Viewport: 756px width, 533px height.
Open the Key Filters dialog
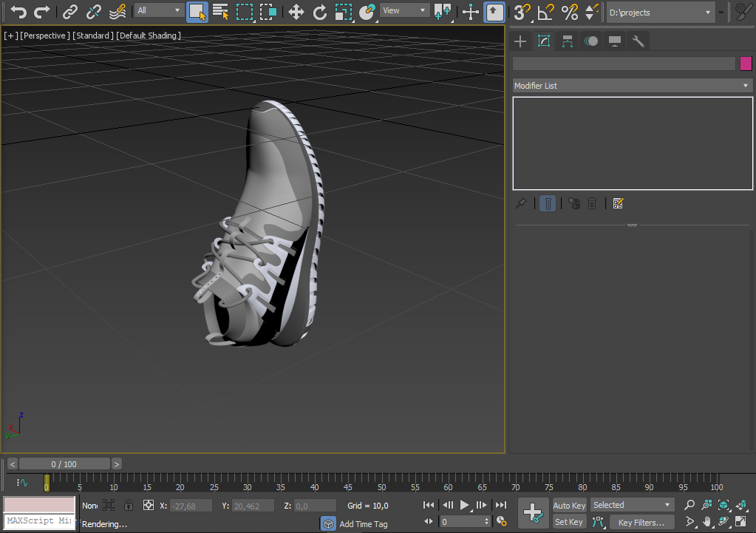coord(641,522)
